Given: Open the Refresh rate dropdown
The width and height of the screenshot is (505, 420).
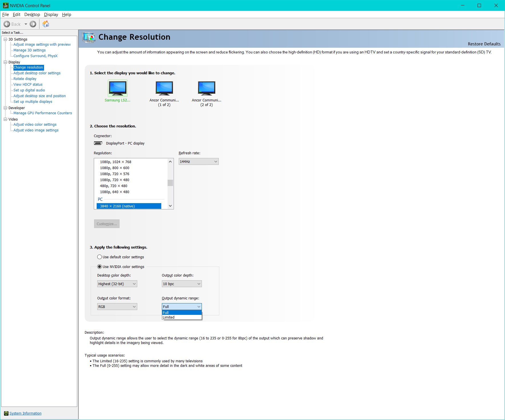Looking at the screenshot, I should click(x=199, y=161).
